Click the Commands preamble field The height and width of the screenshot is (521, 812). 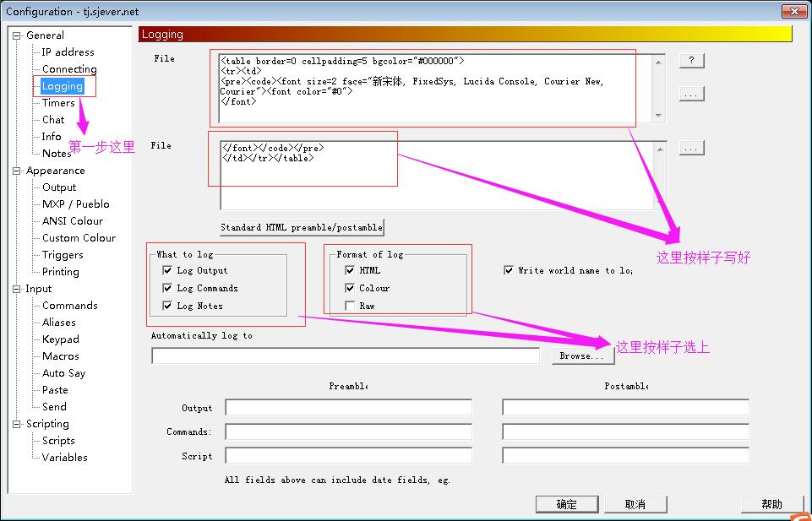(x=348, y=431)
